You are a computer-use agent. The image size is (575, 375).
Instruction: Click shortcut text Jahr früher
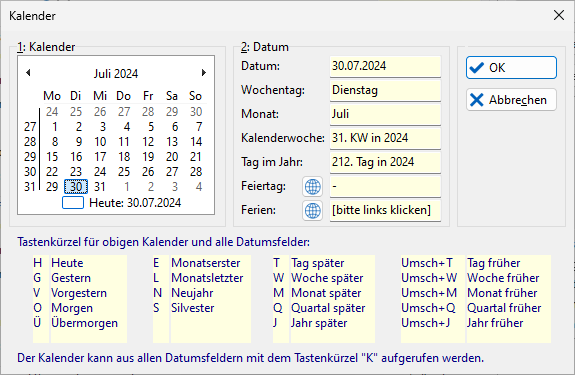click(x=495, y=323)
